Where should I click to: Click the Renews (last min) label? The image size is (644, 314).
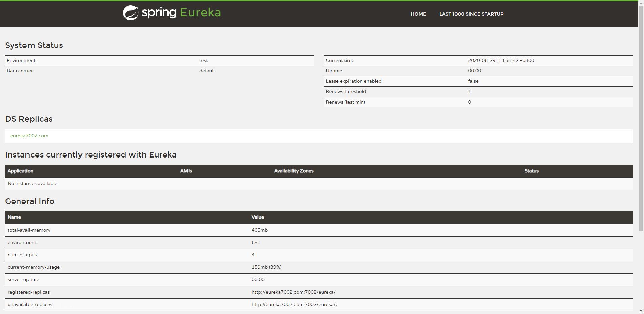point(345,102)
